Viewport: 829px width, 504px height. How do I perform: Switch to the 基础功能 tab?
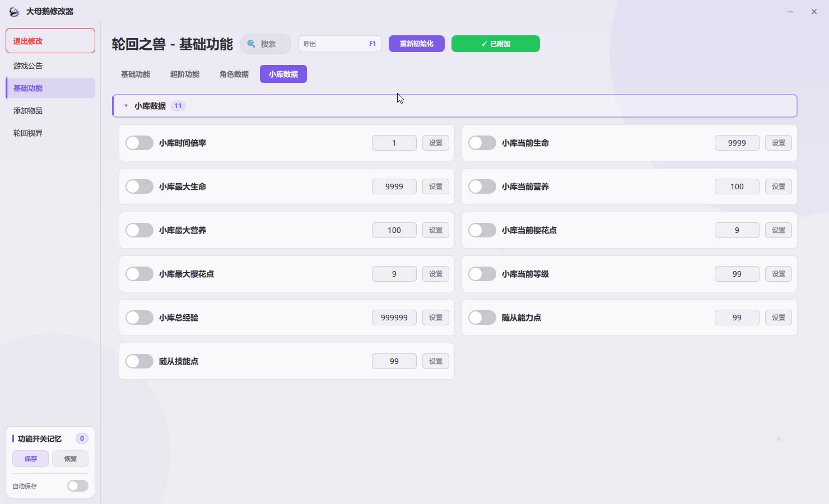click(x=136, y=74)
